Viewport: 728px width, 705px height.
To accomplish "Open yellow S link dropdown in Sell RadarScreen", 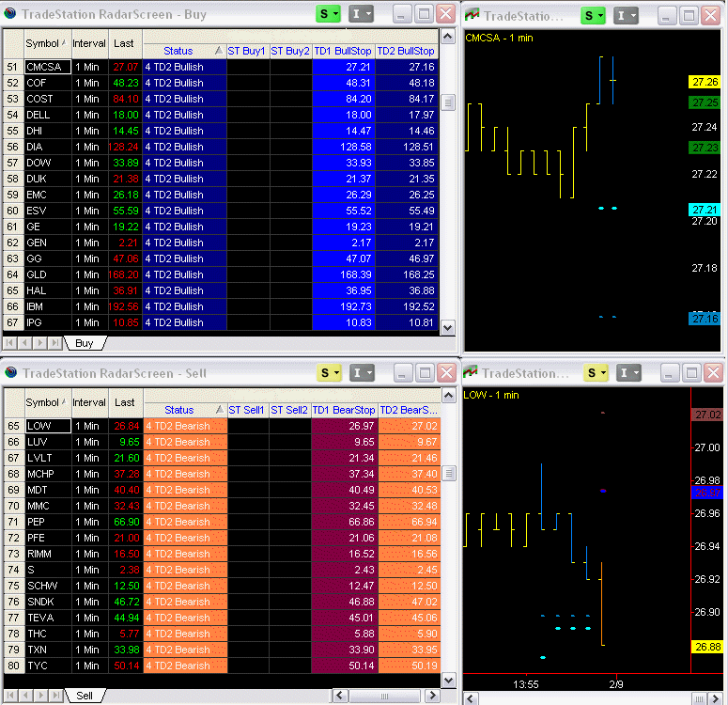I will [329, 373].
